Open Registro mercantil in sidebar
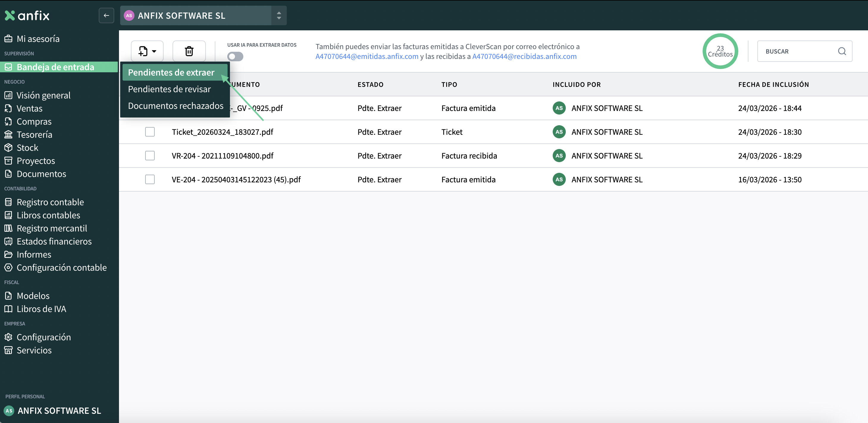This screenshot has width=868, height=423. pos(51,228)
